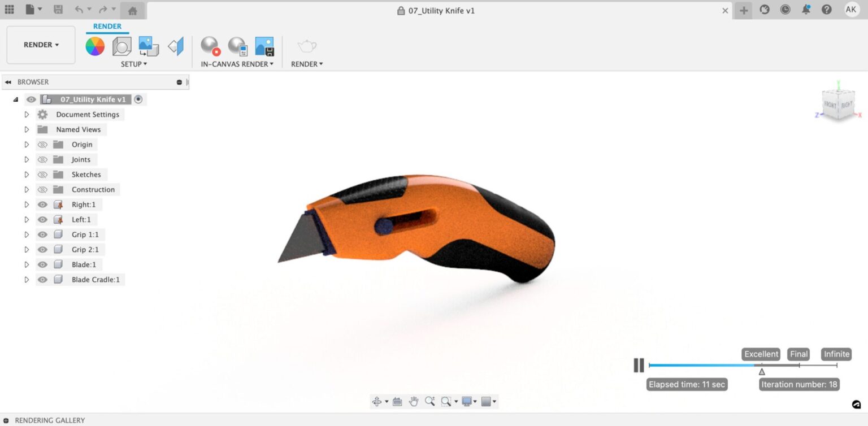This screenshot has height=426, width=868.
Task: Pause the in-canvas rendering
Action: (638, 366)
